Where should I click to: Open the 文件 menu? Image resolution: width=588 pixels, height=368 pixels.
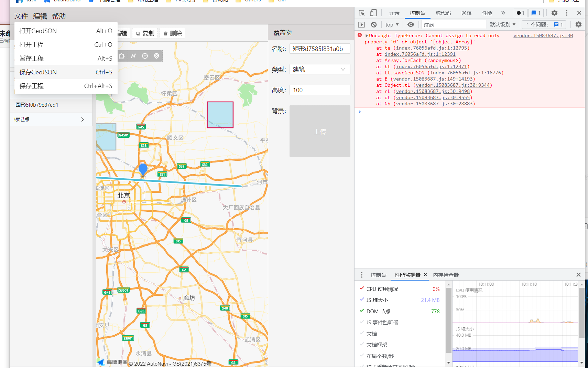[21, 16]
